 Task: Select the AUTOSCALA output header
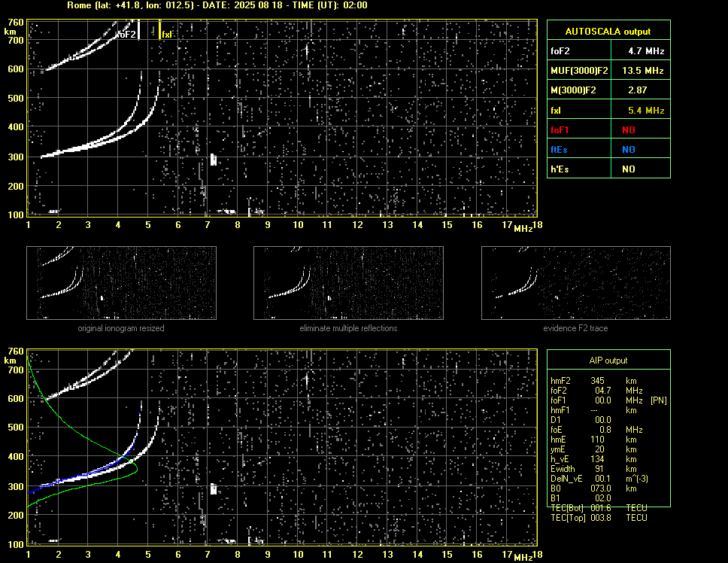click(608, 32)
